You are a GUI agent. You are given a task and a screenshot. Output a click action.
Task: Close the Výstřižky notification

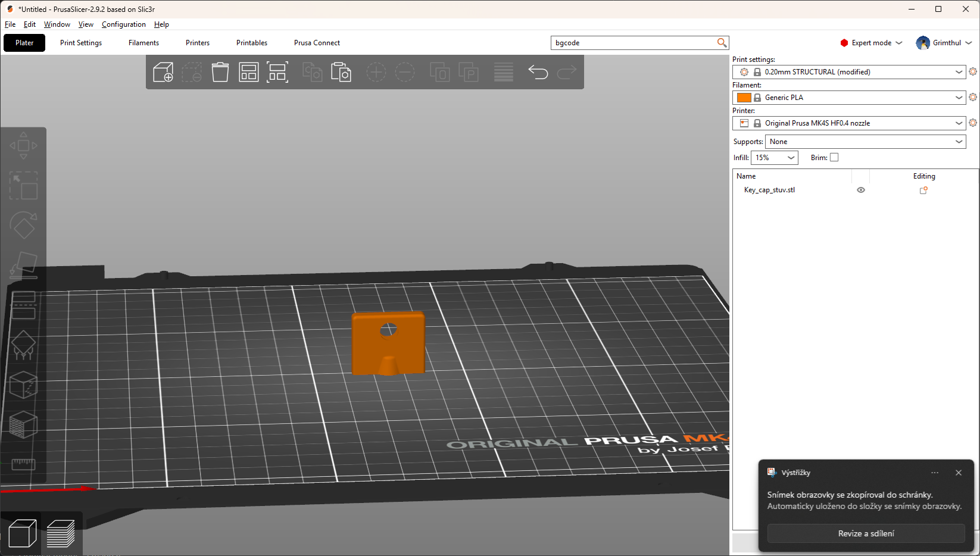tap(959, 473)
